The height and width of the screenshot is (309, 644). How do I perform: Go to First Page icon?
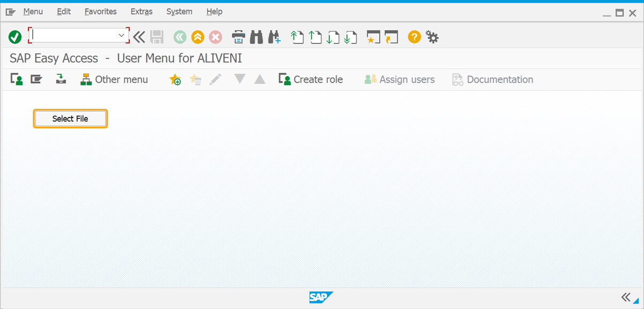(297, 36)
